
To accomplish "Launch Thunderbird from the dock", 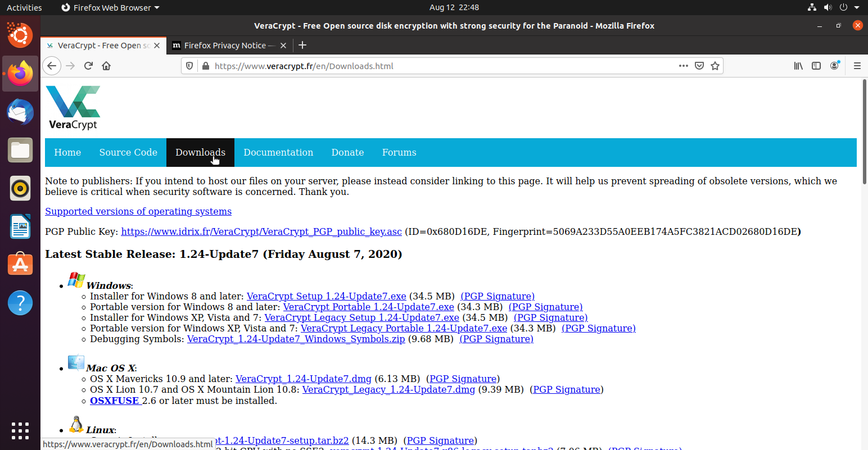I will tap(20, 112).
